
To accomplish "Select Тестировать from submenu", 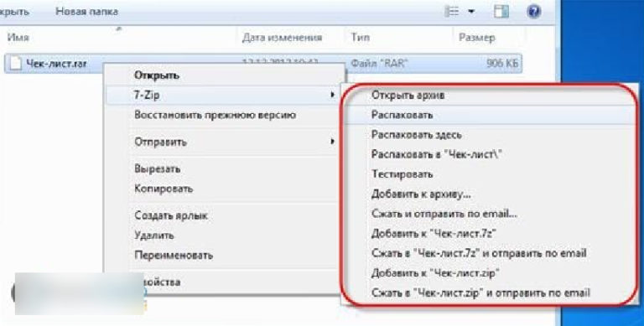I will click(x=402, y=174).
